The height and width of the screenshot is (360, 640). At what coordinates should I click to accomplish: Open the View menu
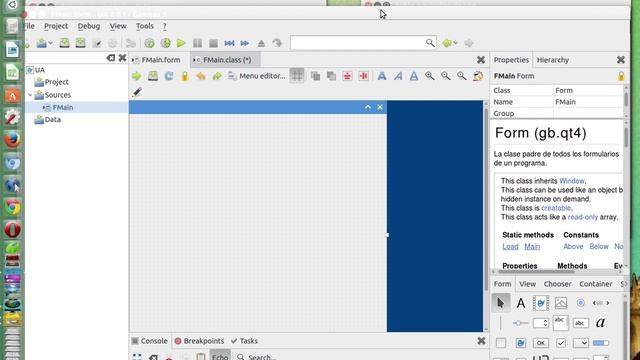[118, 26]
